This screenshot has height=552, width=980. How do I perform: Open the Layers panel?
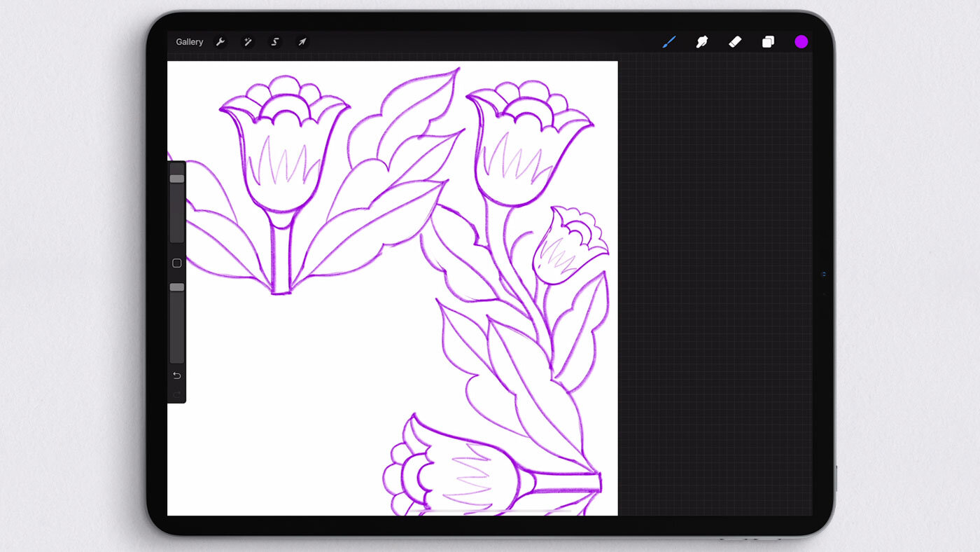768,42
